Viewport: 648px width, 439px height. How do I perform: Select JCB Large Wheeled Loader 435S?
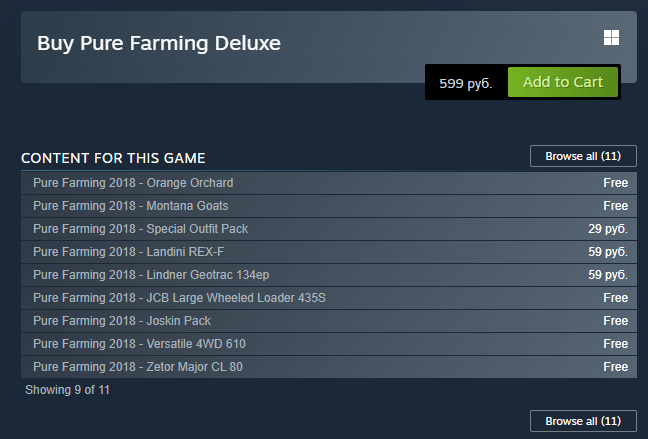179,298
